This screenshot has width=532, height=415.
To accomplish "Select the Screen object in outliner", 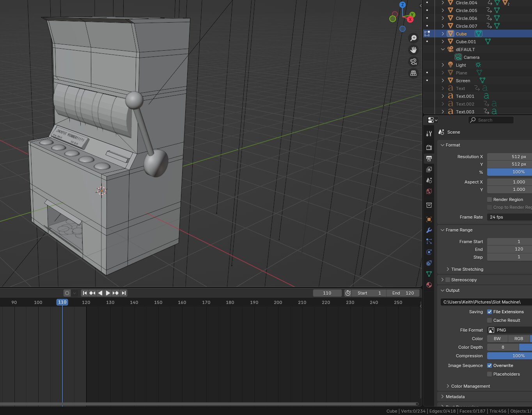I will [463, 81].
